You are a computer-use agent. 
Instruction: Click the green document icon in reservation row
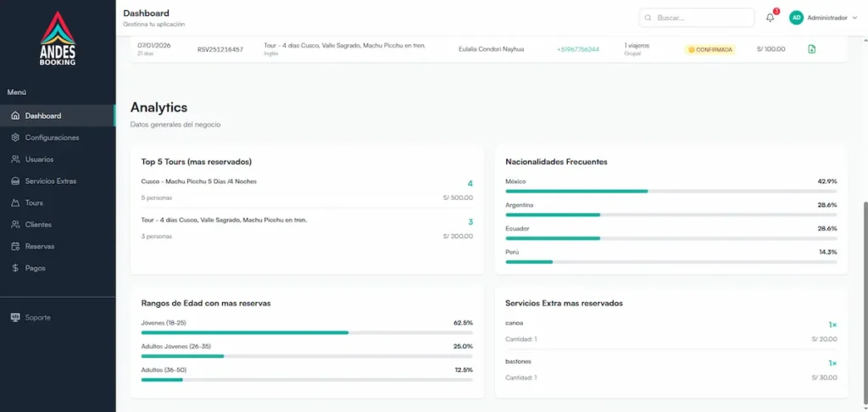(x=811, y=49)
